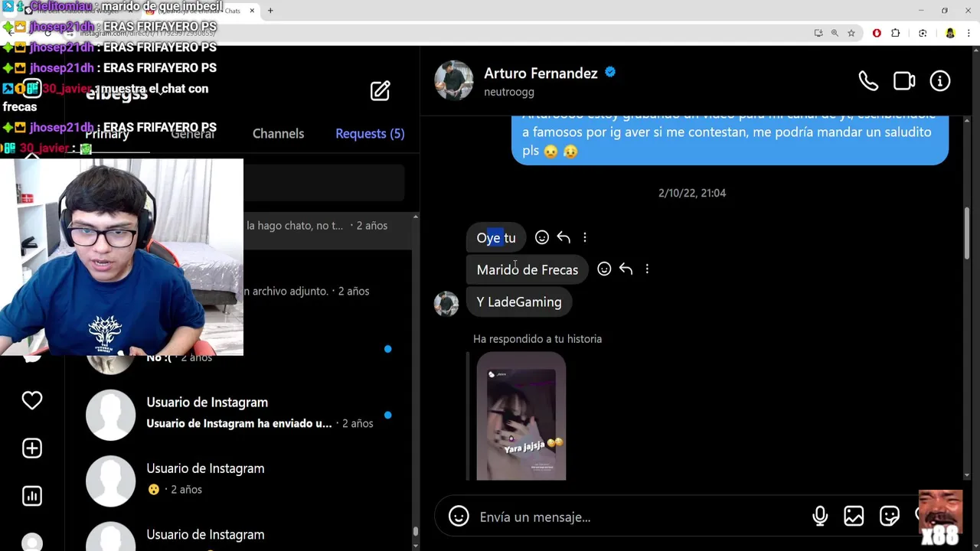React with emoji to "Marido de Frecas" message

click(x=604, y=269)
